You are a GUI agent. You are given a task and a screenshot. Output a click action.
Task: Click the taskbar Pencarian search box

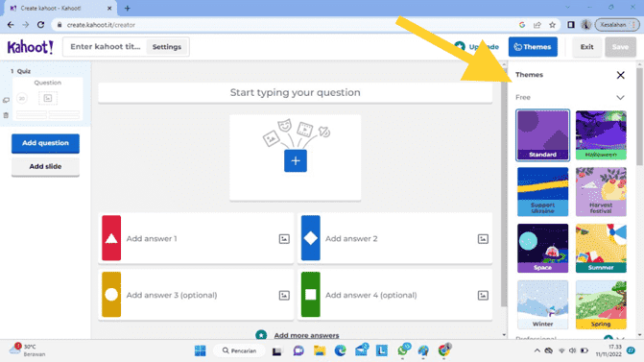240,350
